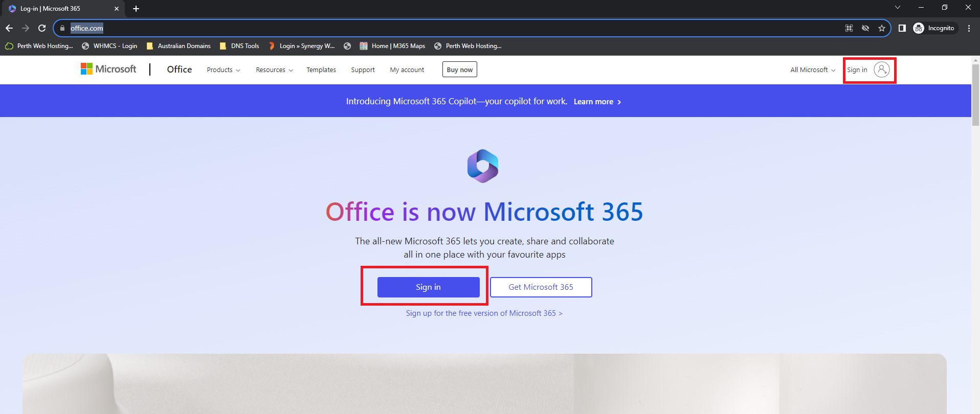This screenshot has height=414, width=980.
Task: Open Australian Domains bookmark folder
Action: 179,46
